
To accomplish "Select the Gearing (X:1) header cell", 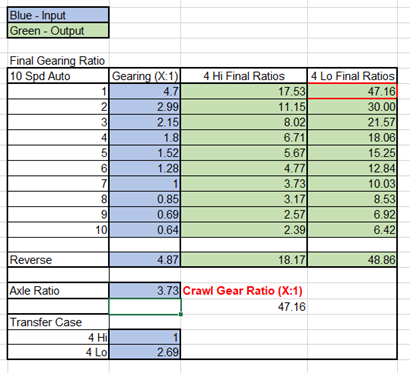I will [x=145, y=76].
